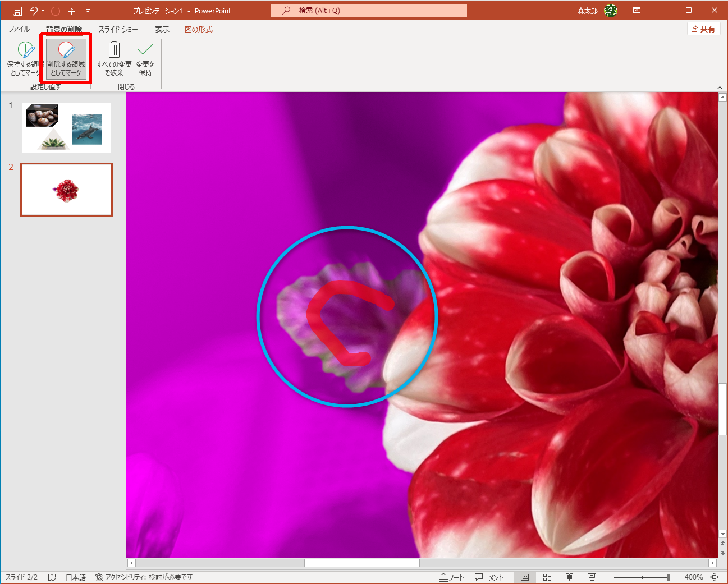Click the spell check book icon

pyautogui.click(x=52, y=577)
